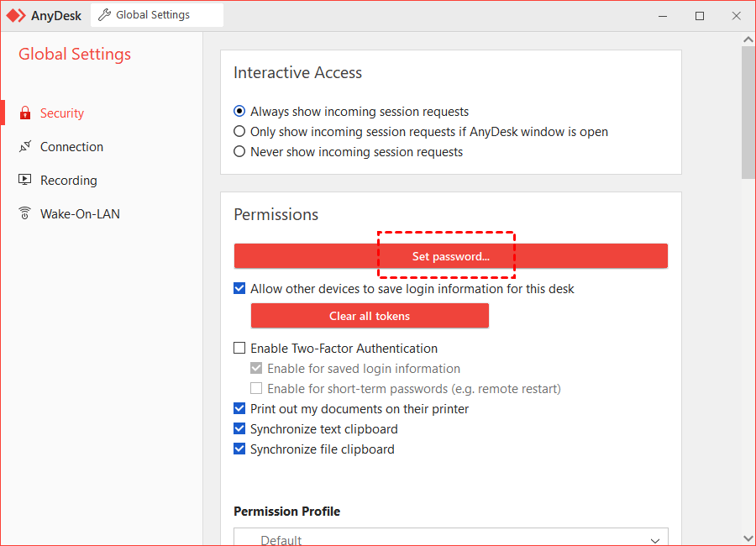Screen dimensions: 756x546
Task: Click the AnyDesk logo icon
Action: click(16, 15)
